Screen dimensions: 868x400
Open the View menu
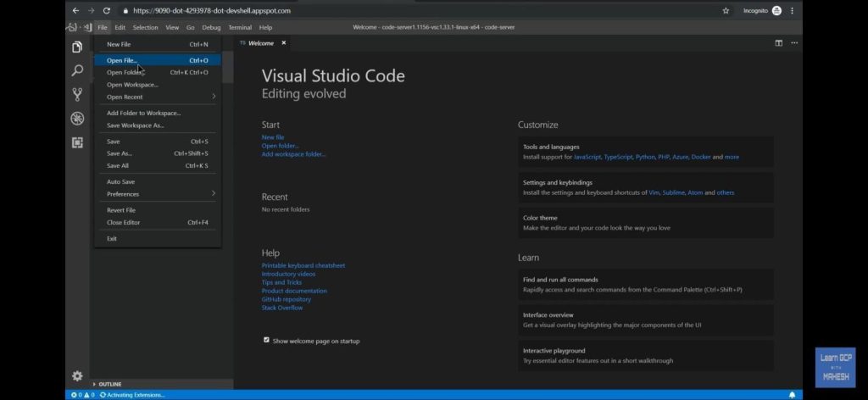click(172, 27)
